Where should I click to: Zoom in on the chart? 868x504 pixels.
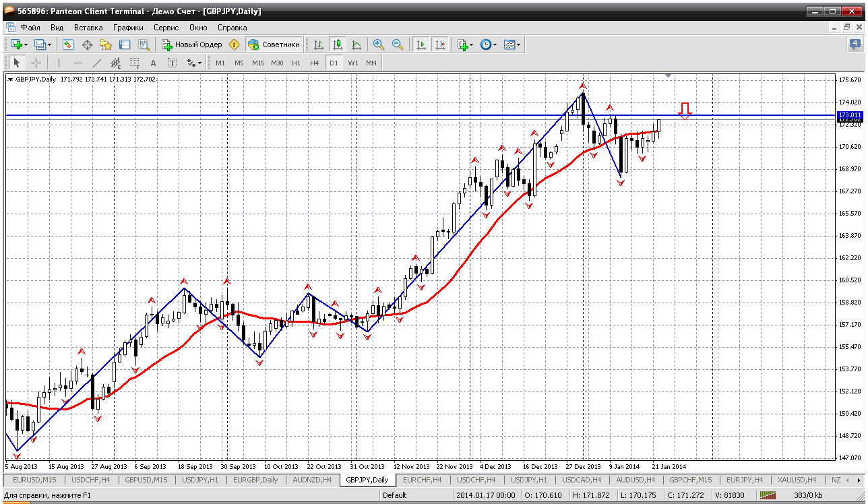(x=379, y=44)
